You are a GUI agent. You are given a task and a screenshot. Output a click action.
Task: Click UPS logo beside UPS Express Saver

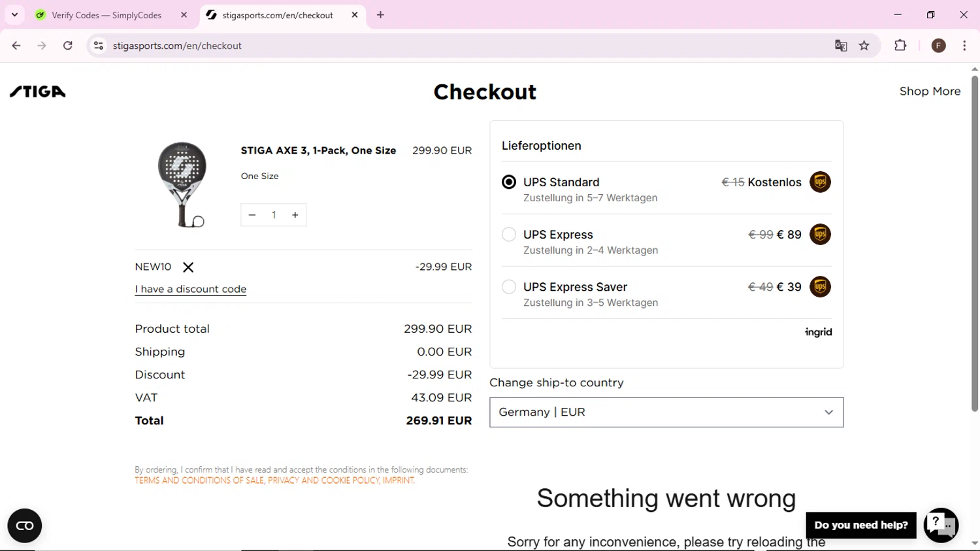[820, 287]
